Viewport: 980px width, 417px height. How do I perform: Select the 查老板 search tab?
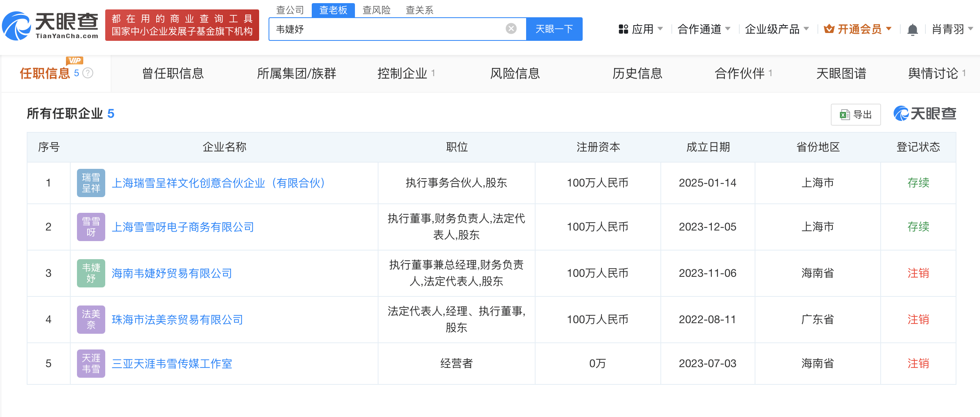[333, 10]
